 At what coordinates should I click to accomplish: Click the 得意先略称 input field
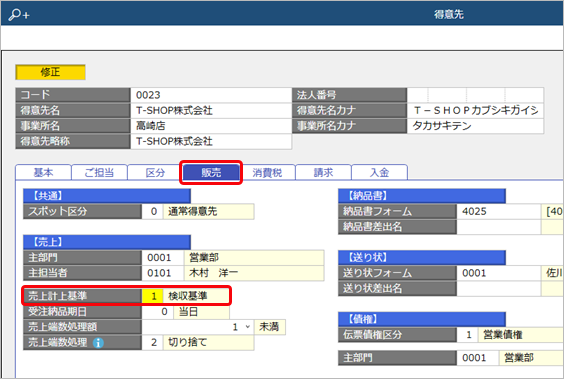(211, 141)
